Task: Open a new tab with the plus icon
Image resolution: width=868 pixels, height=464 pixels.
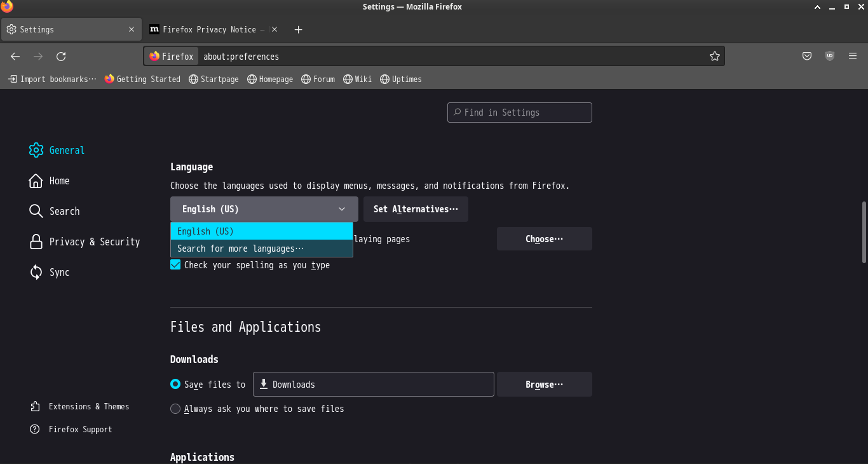Action: [299, 29]
